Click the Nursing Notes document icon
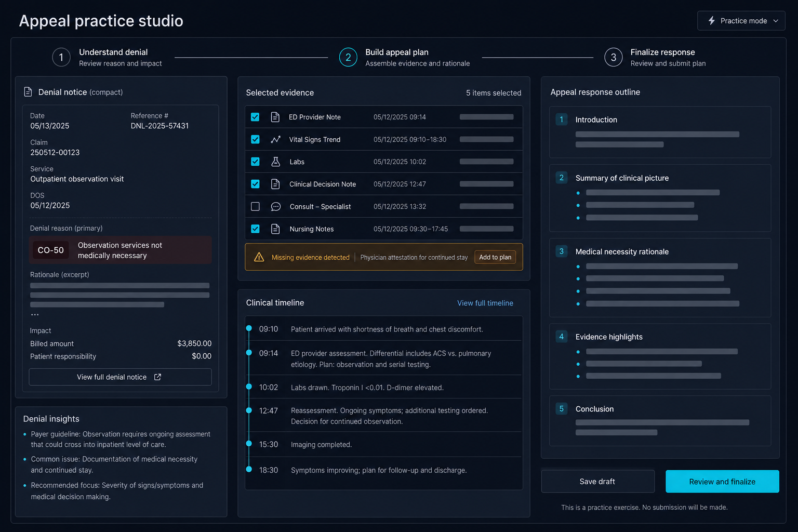Image resolution: width=798 pixels, height=532 pixels. pyautogui.click(x=275, y=229)
